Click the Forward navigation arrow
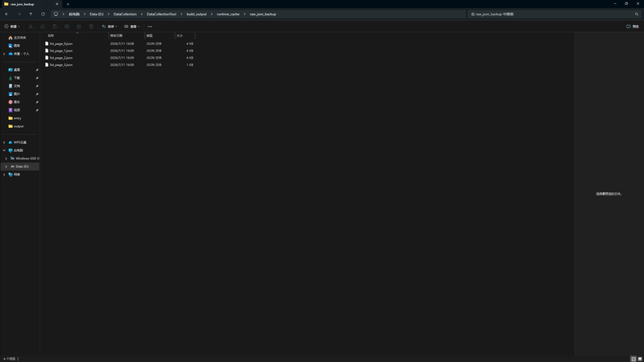The width and height of the screenshot is (644, 362). [19, 14]
